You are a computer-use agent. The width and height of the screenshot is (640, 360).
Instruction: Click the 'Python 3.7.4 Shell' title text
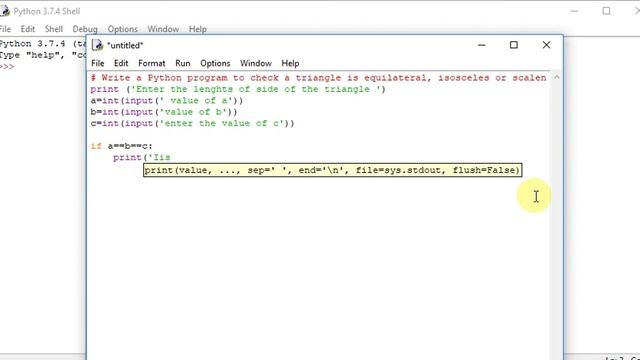click(47, 11)
